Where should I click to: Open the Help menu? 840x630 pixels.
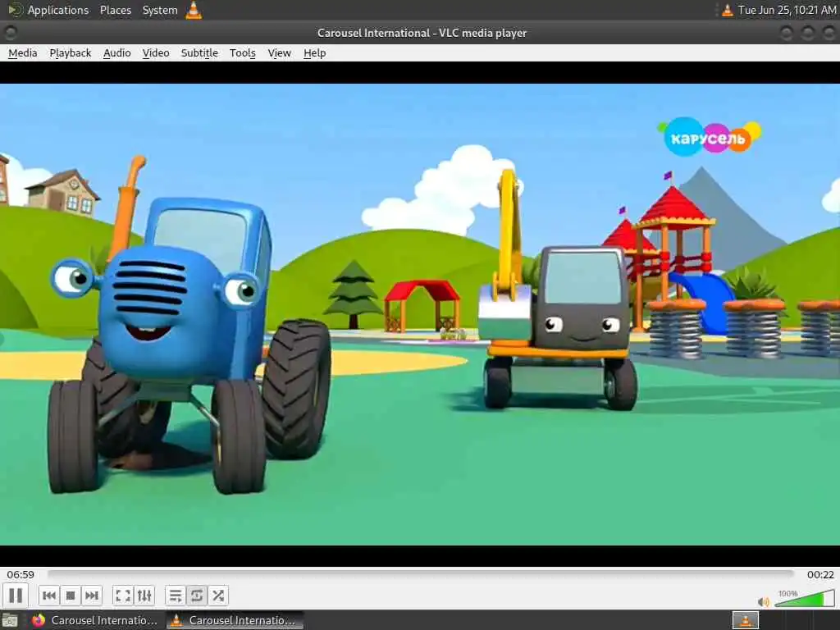pyautogui.click(x=314, y=53)
